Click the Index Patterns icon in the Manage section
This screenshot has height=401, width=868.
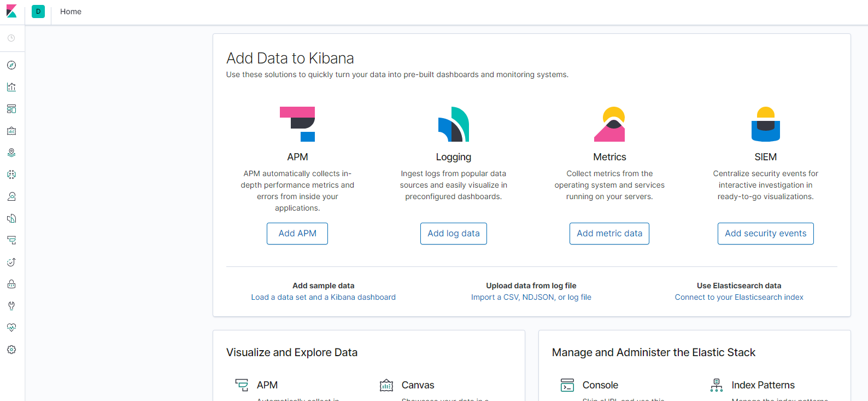click(x=717, y=385)
